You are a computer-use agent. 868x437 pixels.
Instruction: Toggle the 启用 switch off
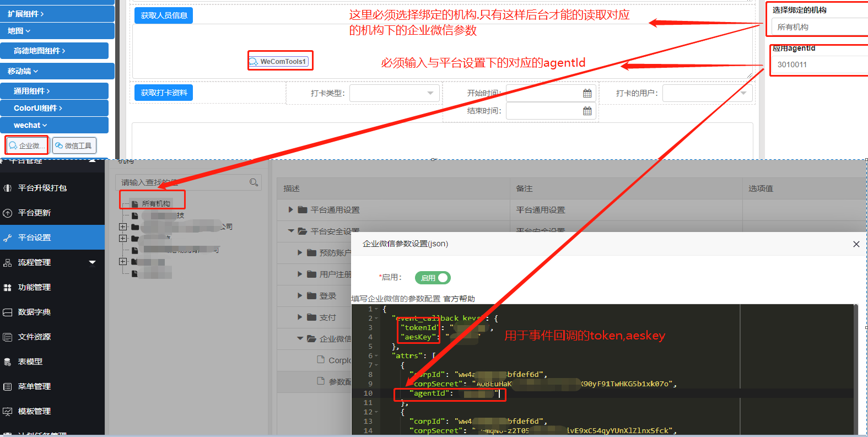pos(433,278)
